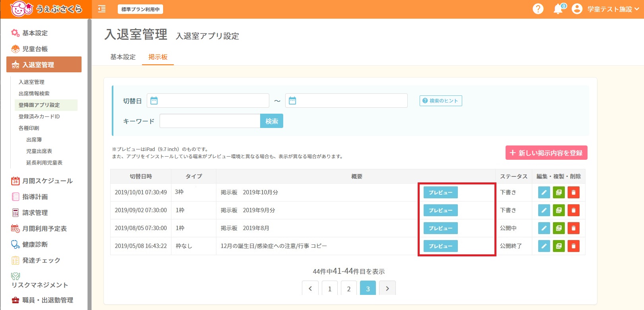The width and height of the screenshot is (644, 310).
Task: Duplicate the 12月の誕生日 row
Action: [559, 246]
